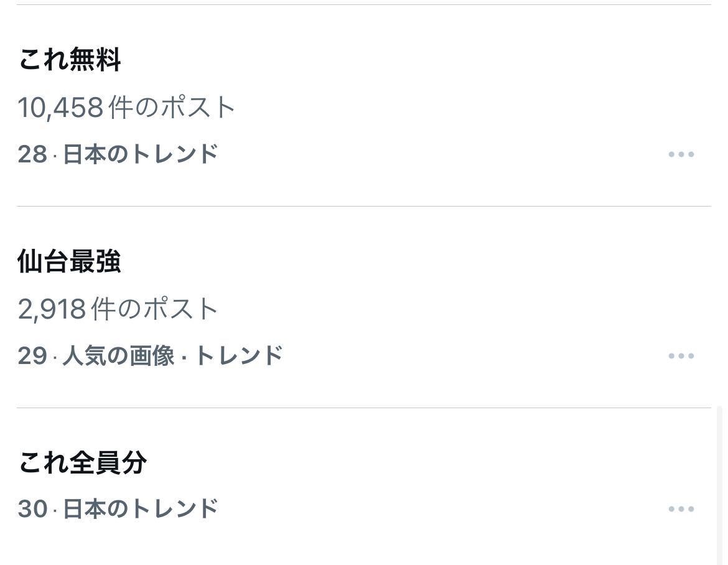This screenshot has height=565, width=728.
Task: Click the rank number 29
Action: (x=32, y=356)
